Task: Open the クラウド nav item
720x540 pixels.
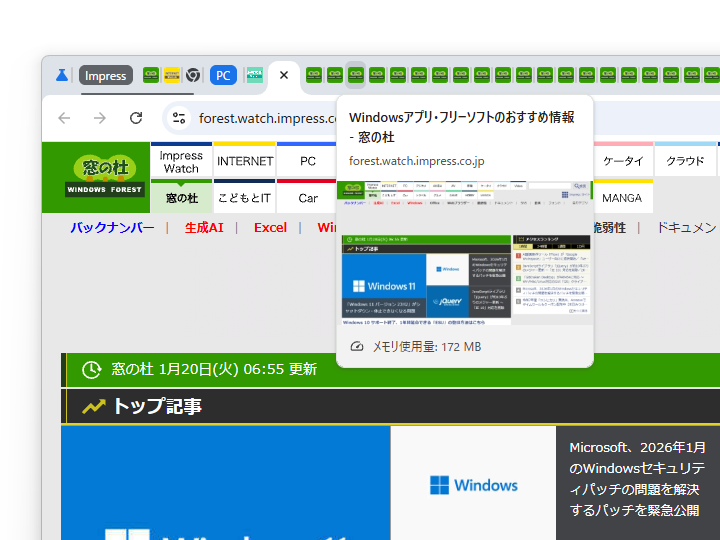Action: [686, 161]
